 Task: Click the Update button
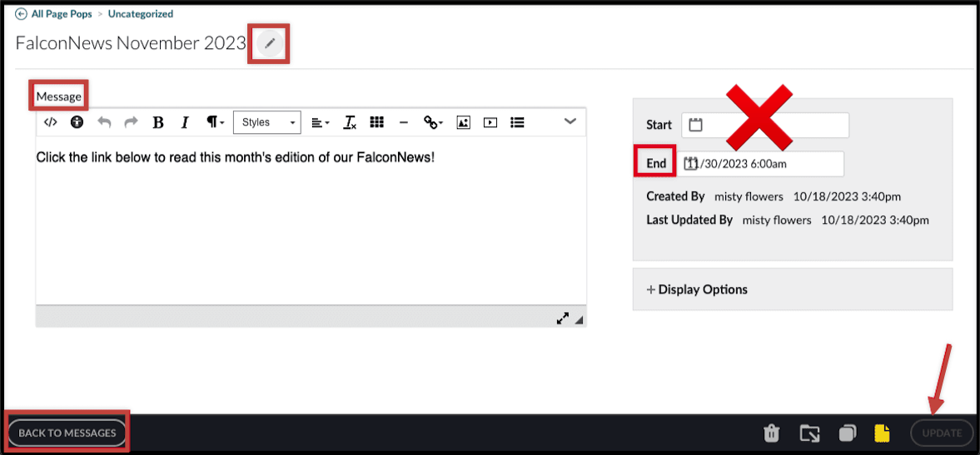tap(942, 433)
